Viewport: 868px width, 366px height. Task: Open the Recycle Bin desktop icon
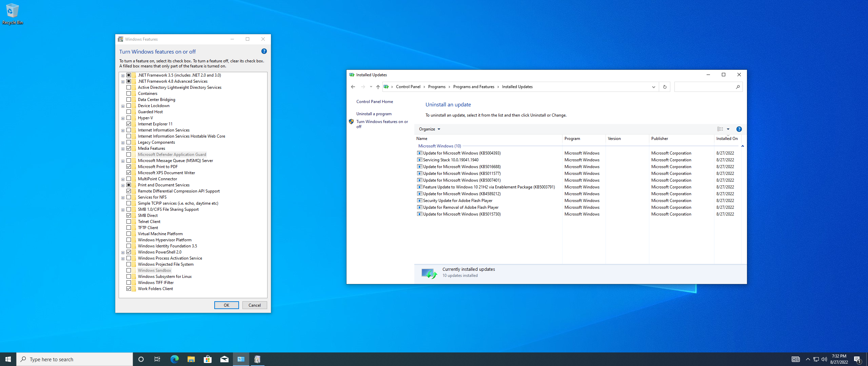tap(12, 14)
